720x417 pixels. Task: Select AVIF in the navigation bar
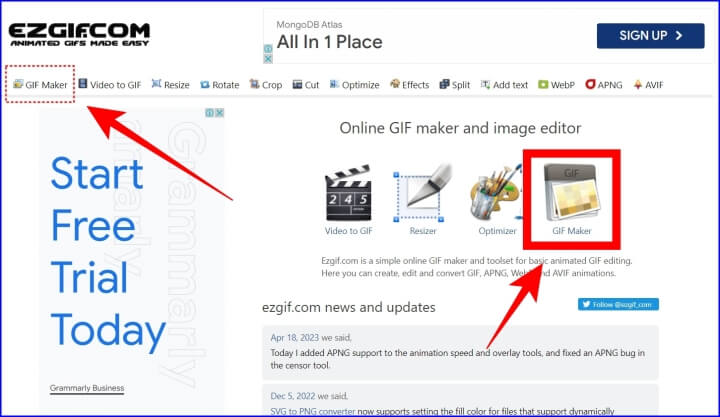pos(648,85)
